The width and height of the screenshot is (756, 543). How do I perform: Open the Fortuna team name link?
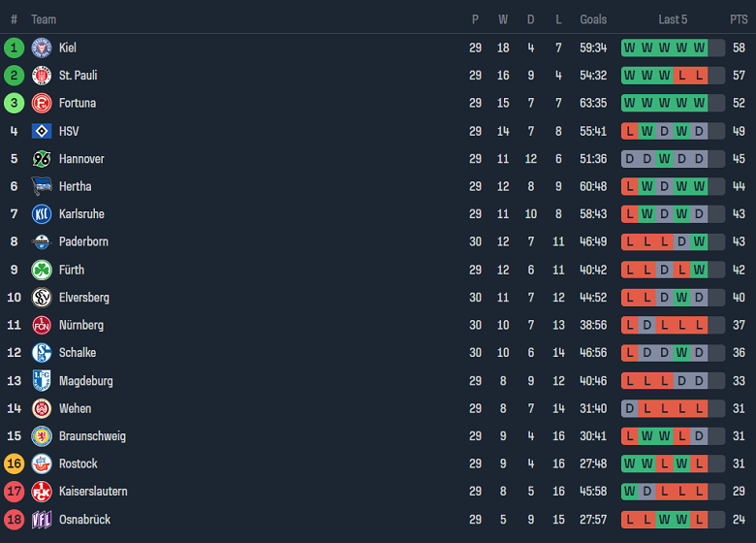pos(78,103)
